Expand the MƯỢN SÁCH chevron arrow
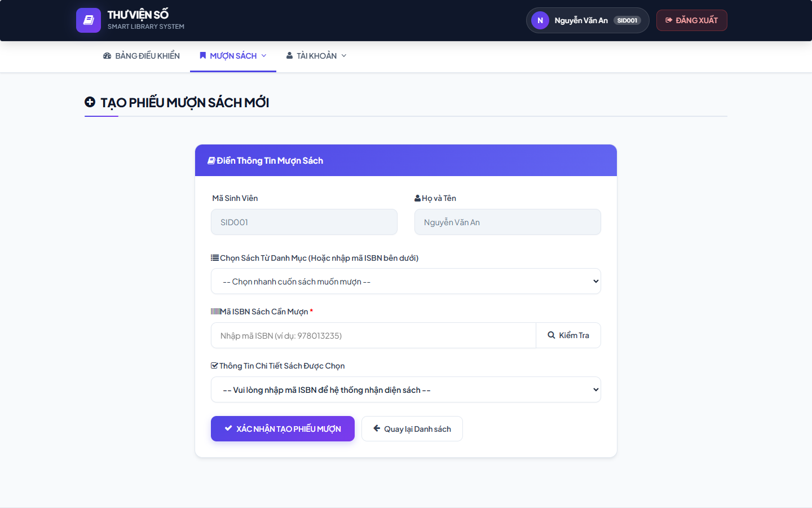Viewport: 812px width, 508px height. (x=264, y=56)
